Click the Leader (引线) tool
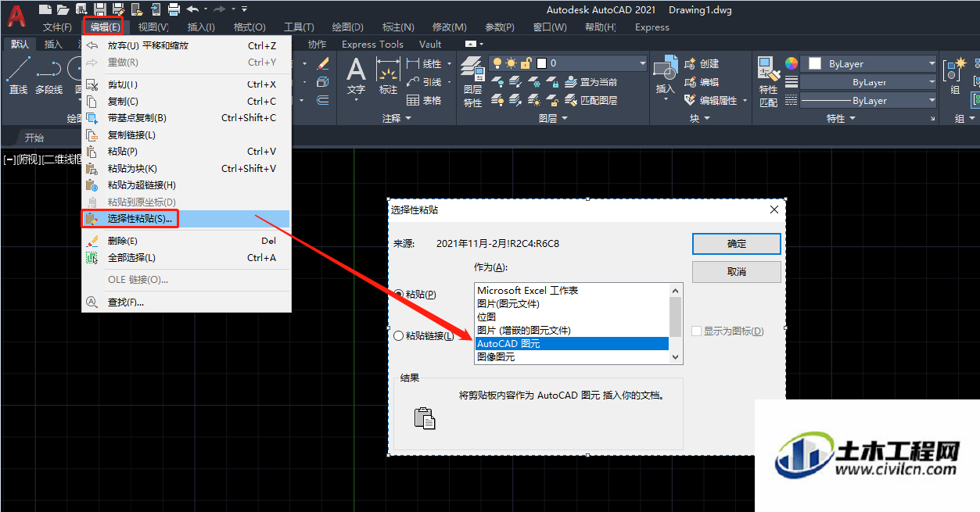Screen dimensions: 980x512 pos(424,82)
